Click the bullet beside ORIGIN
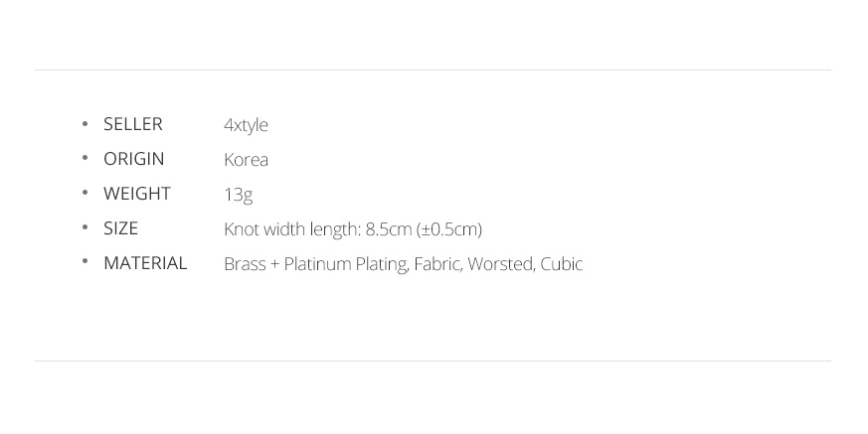This screenshot has width=868, height=434. (x=86, y=159)
